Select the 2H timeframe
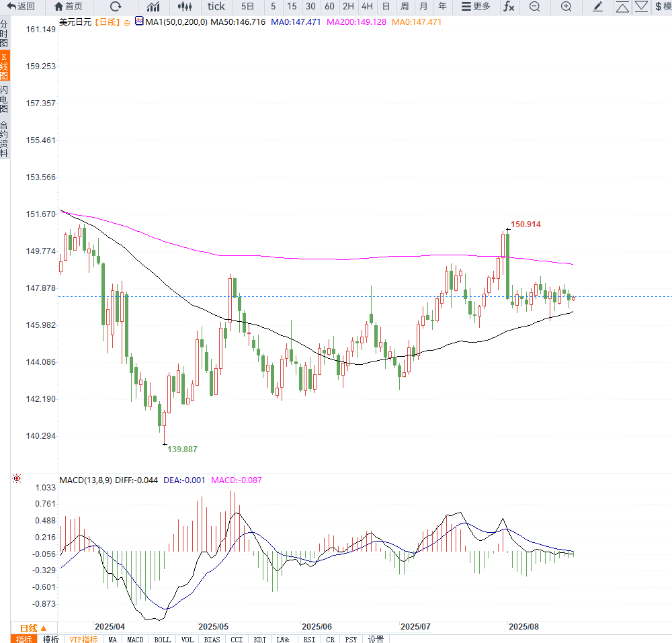This screenshot has height=643, width=672. click(x=348, y=7)
